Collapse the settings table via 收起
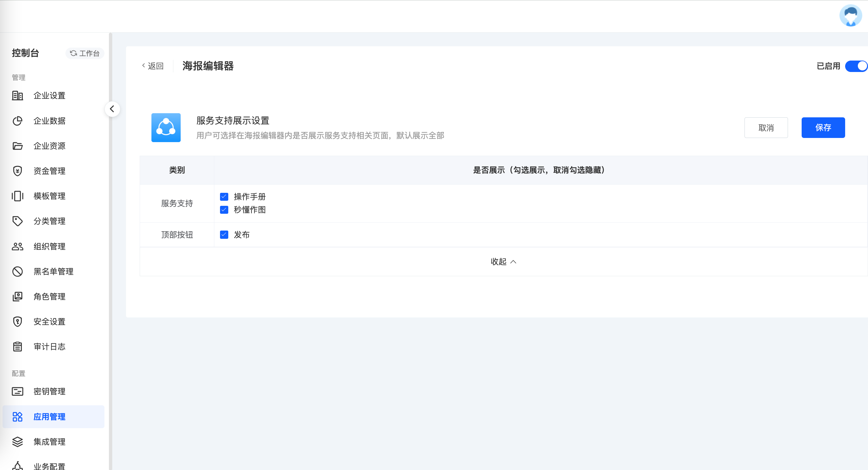This screenshot has width=868, height=470. pyautogui.click(x=503, y=262)
